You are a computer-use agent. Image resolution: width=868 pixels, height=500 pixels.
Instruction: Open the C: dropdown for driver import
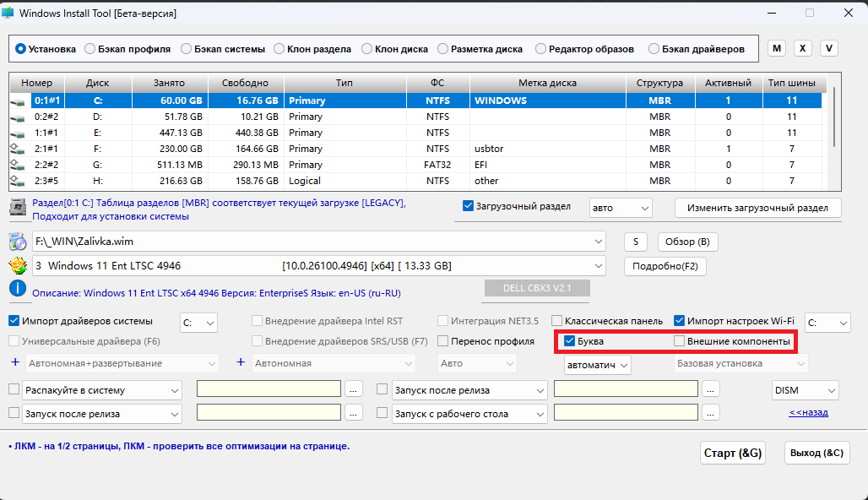[x=198, y=323]
